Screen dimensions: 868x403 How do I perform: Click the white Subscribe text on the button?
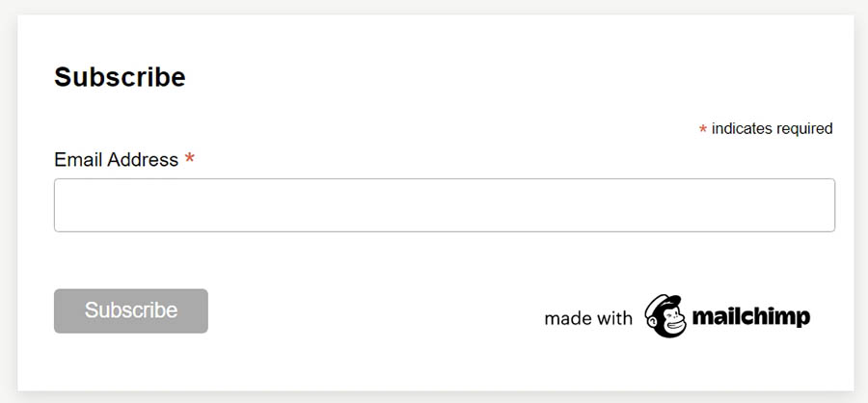tap(130, 310)
